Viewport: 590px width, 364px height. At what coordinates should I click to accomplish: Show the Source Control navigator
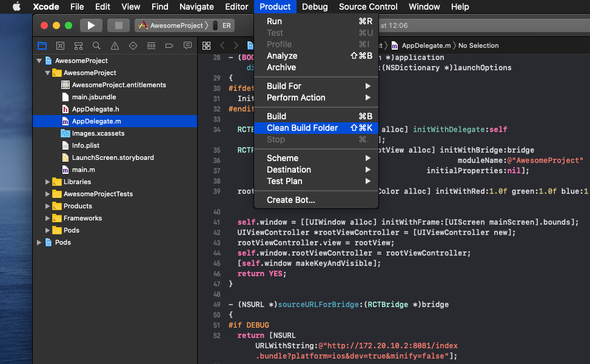(60, 46)
